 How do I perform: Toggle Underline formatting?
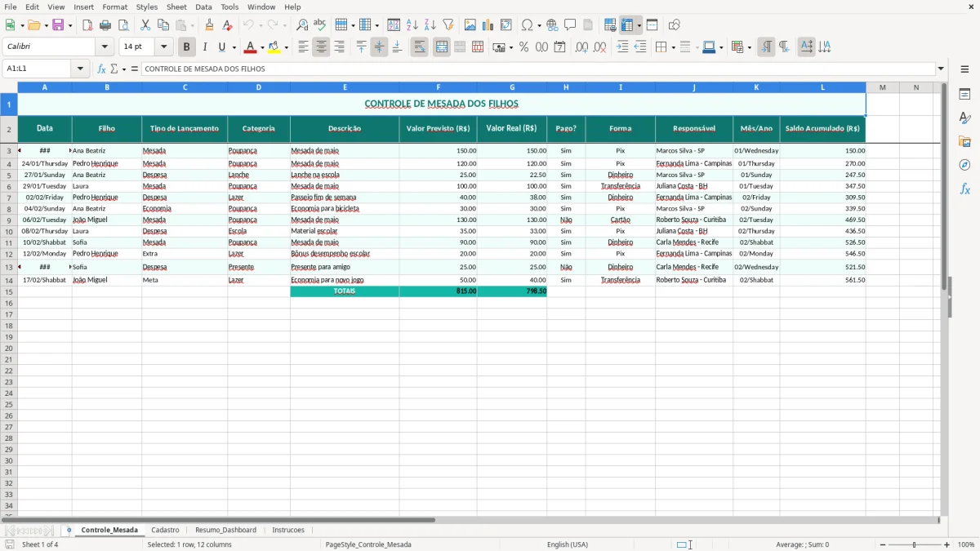pos(221,47)
